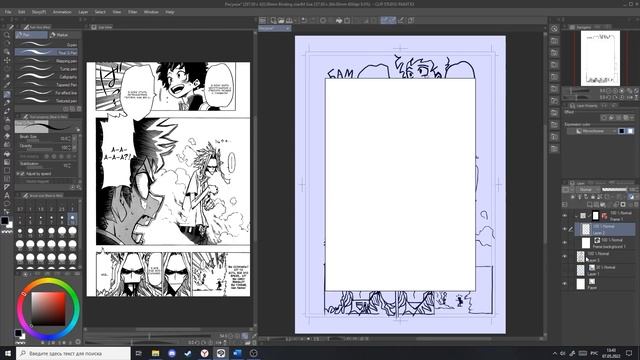The image size is (640, 360).
Task: Click the New file icon in command bar
Action: pyautogui.click(x=273, y=20)
